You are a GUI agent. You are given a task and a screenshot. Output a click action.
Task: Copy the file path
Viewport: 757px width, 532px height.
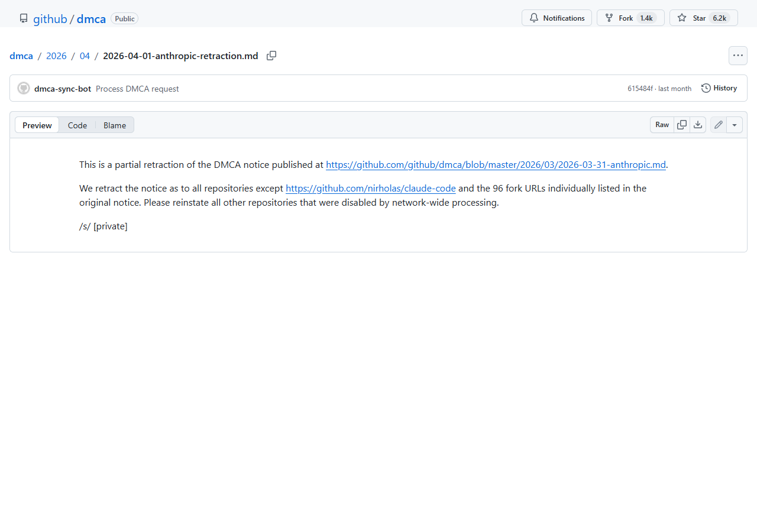click(271, 56)
